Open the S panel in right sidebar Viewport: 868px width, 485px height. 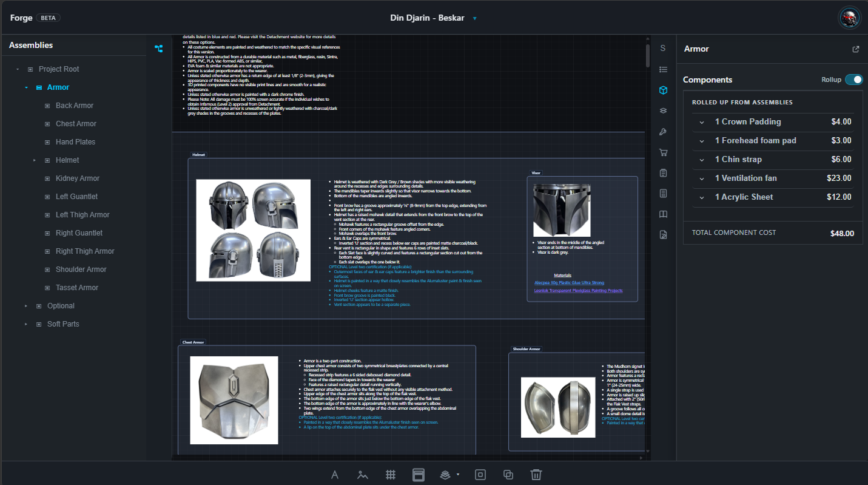pos(663,48)
